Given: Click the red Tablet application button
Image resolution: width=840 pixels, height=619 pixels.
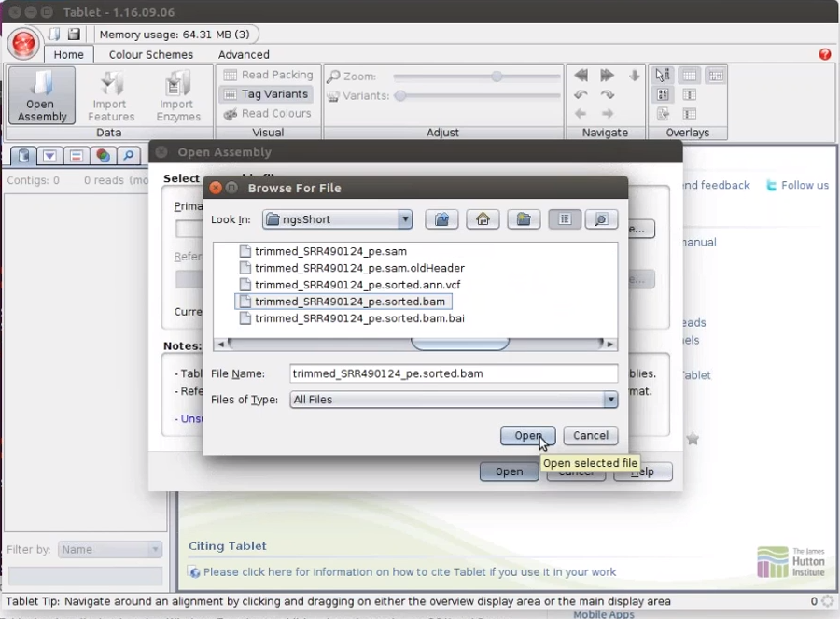Looking at the screenshot, I should click(23, 43).
